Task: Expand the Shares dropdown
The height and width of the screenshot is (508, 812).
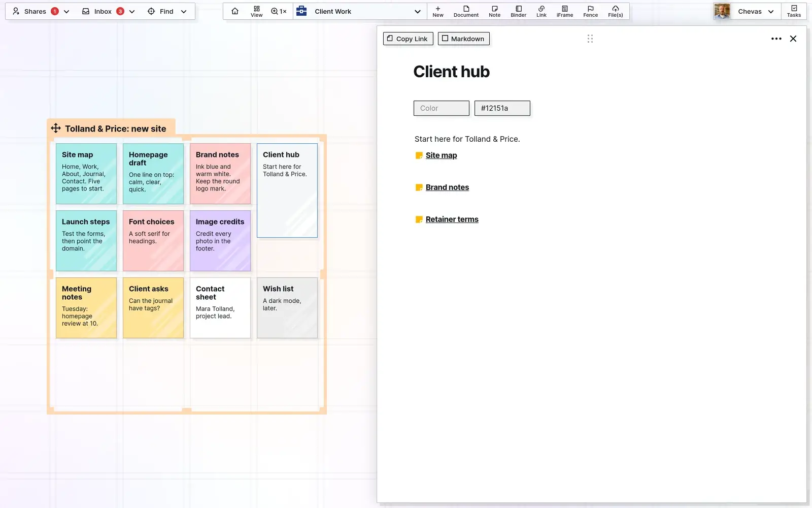Action: tap(66, 11)
